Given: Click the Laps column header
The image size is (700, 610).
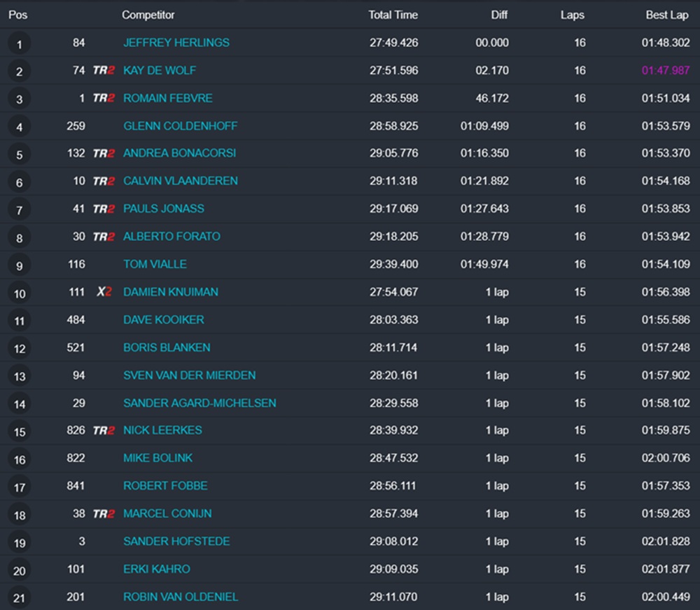Looking at the screenshot, I should (572, 15).
